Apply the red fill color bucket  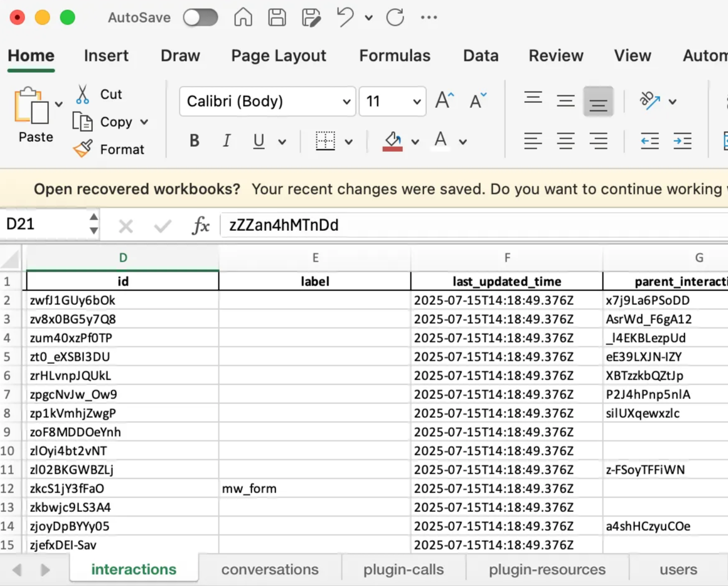[x=393, y=141]
